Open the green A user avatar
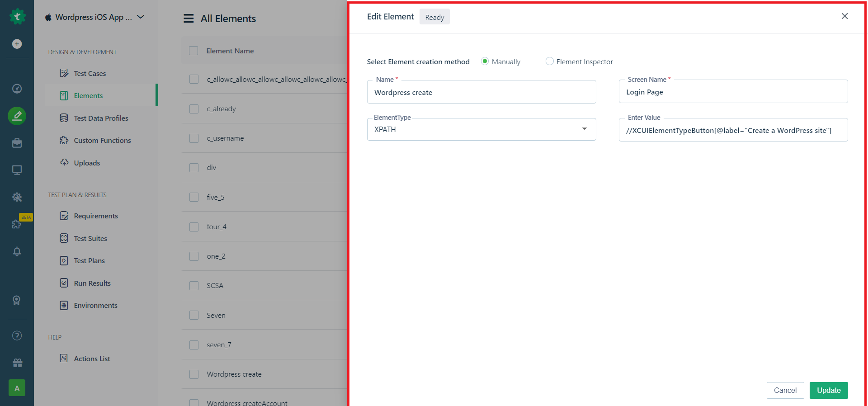The height and width of the screenshot is (406, 868). coord(17,388)
